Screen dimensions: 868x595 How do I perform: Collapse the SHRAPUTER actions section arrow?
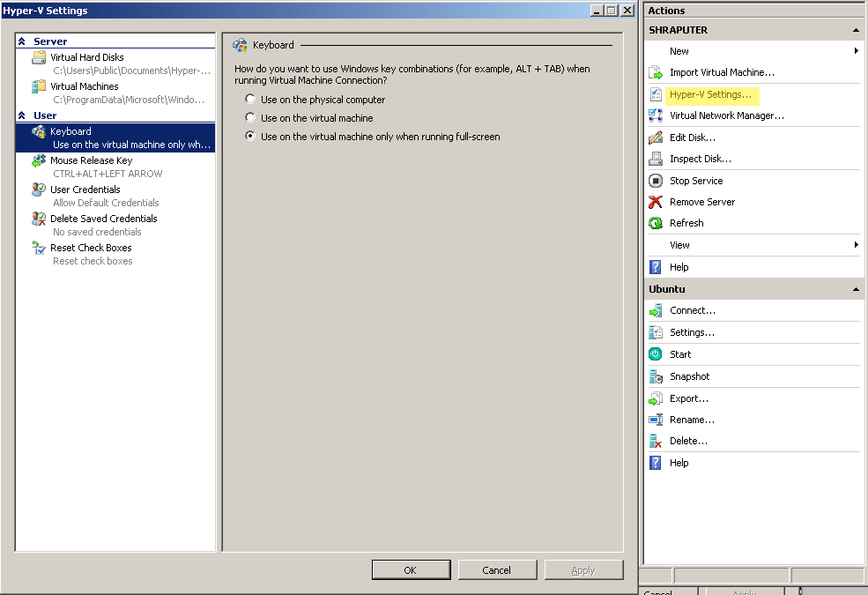click(857, 31)
